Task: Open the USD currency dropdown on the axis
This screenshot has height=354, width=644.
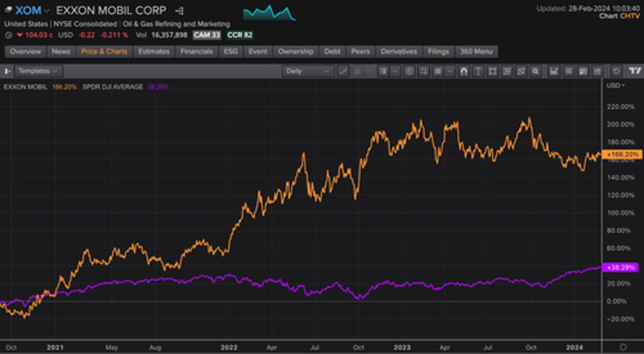Action: click(x=615, y=85)
